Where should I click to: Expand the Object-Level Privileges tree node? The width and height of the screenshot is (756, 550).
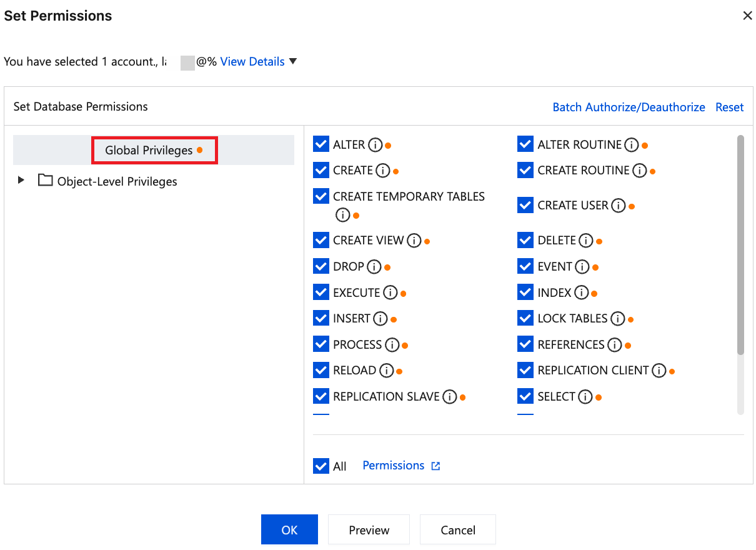[x=21, y=181]
